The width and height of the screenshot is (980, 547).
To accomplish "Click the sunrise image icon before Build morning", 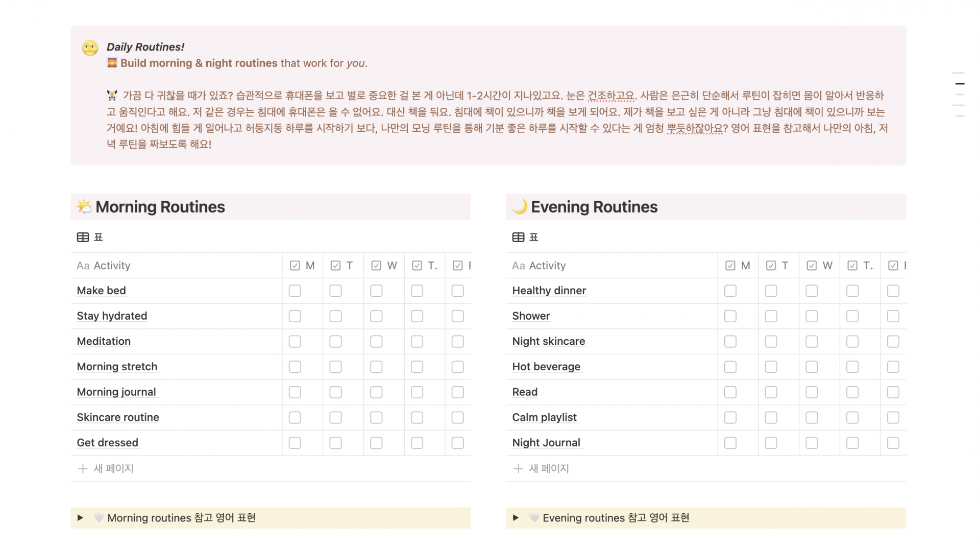I will tap(112, 63).
